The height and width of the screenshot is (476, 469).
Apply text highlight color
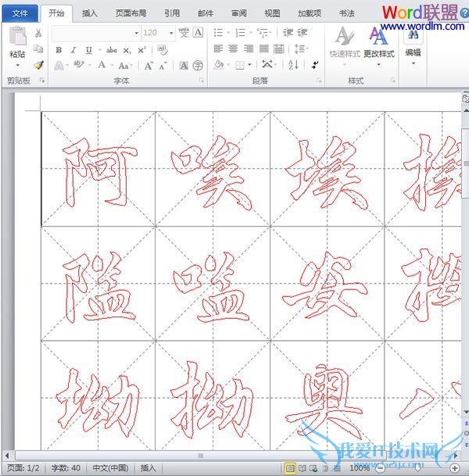[79, 65]
